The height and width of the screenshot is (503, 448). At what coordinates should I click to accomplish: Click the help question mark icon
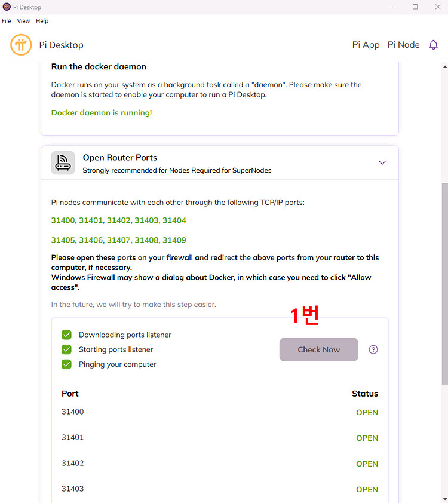[x=373, y=350]
